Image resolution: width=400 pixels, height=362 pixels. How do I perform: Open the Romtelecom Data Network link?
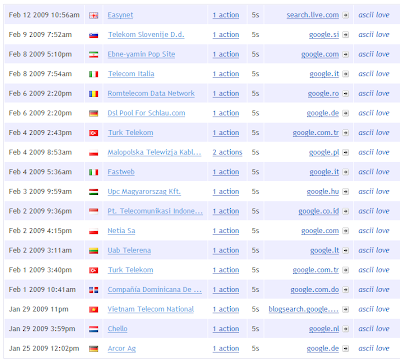click(x=151, y=93)
